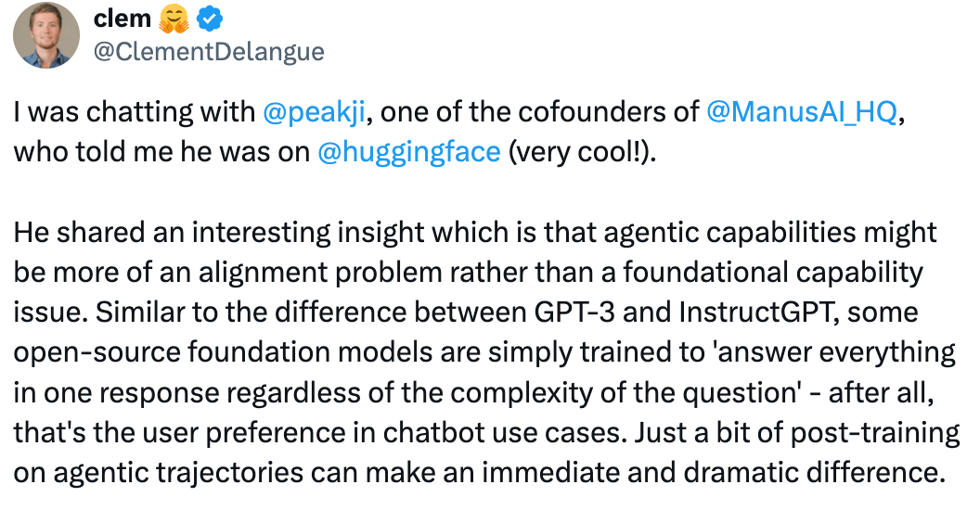Open the display name "clem"
The height and width of the screenshot is (510, 980).
coord(122,19)
